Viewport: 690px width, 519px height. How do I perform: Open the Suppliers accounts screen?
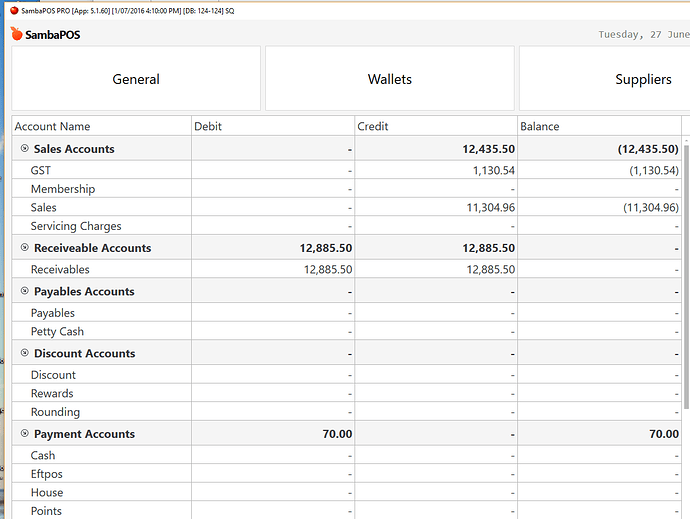[605, 78]
